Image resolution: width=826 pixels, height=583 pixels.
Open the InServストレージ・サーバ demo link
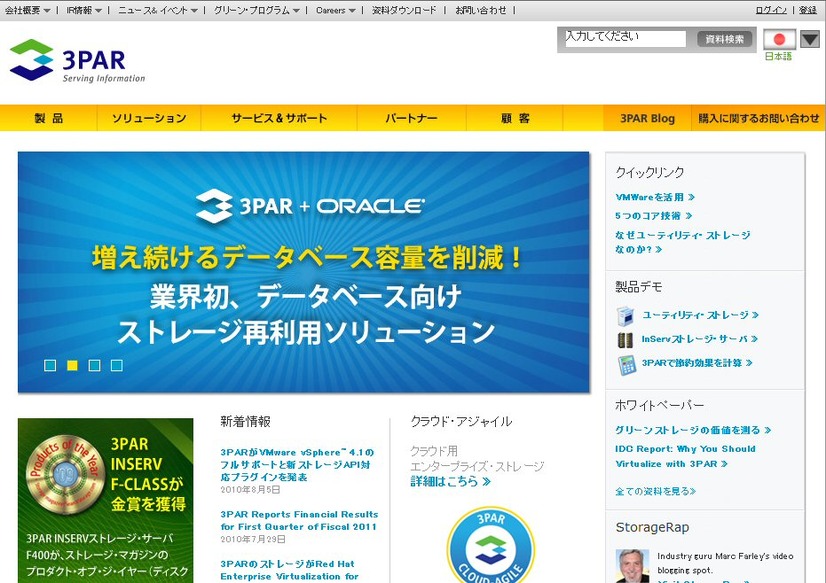[700, 339]
